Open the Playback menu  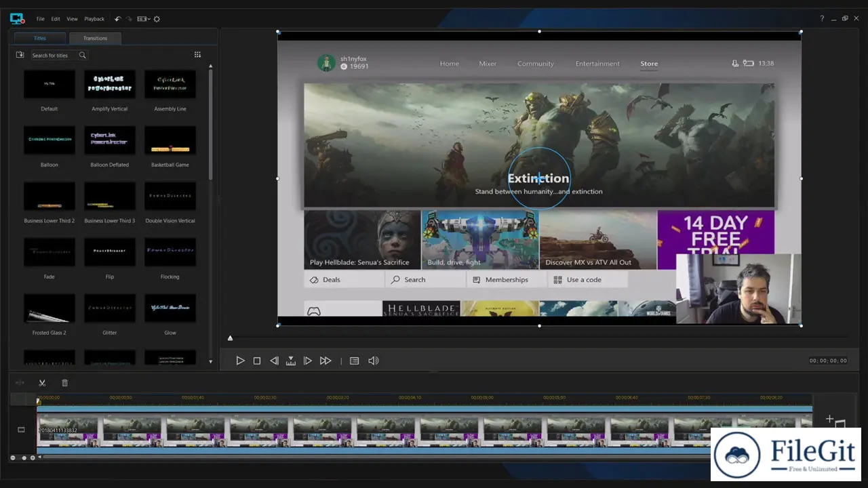click(x=94, y=19)
